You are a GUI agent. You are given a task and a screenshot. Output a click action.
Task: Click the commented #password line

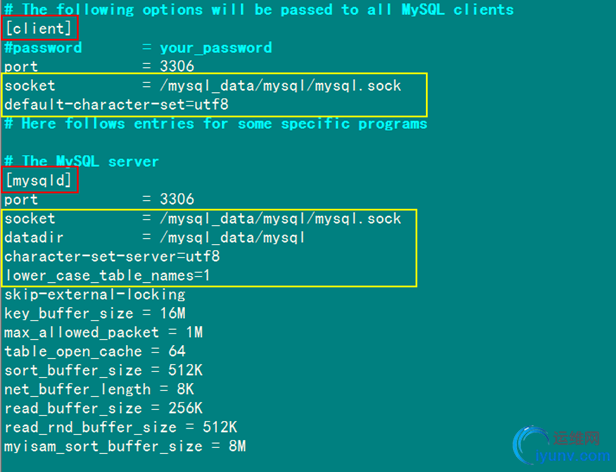[138, 47]
